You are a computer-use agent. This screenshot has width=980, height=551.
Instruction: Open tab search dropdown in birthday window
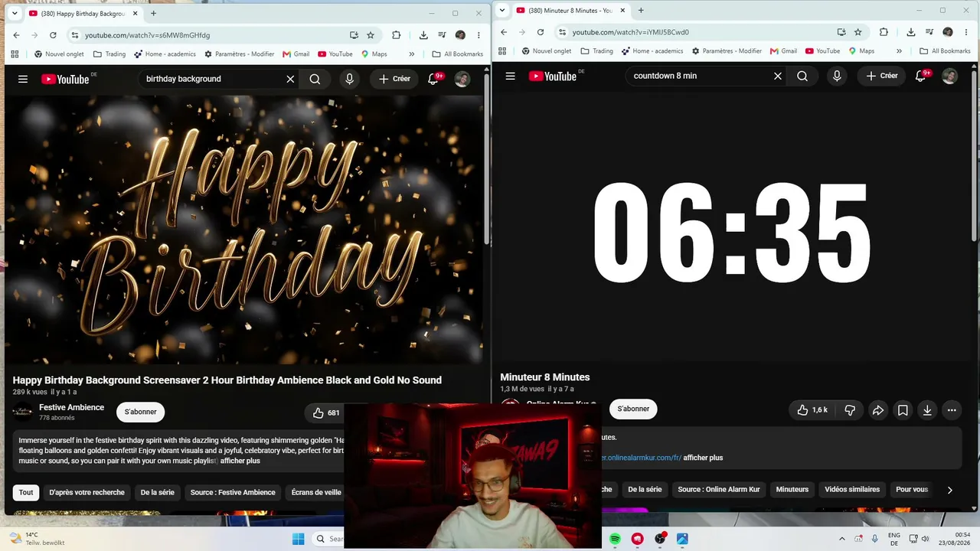pos(15,13)
